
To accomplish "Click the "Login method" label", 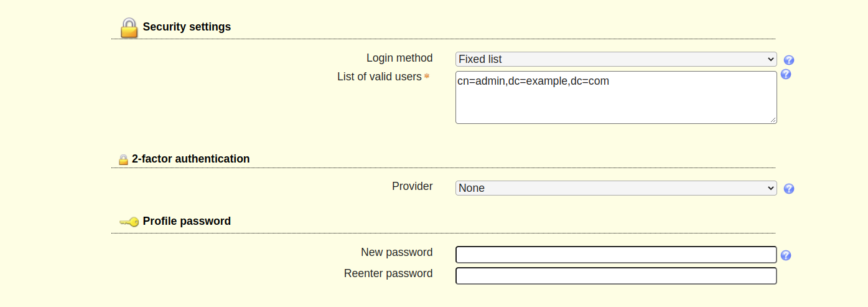I will pos(399,58).
